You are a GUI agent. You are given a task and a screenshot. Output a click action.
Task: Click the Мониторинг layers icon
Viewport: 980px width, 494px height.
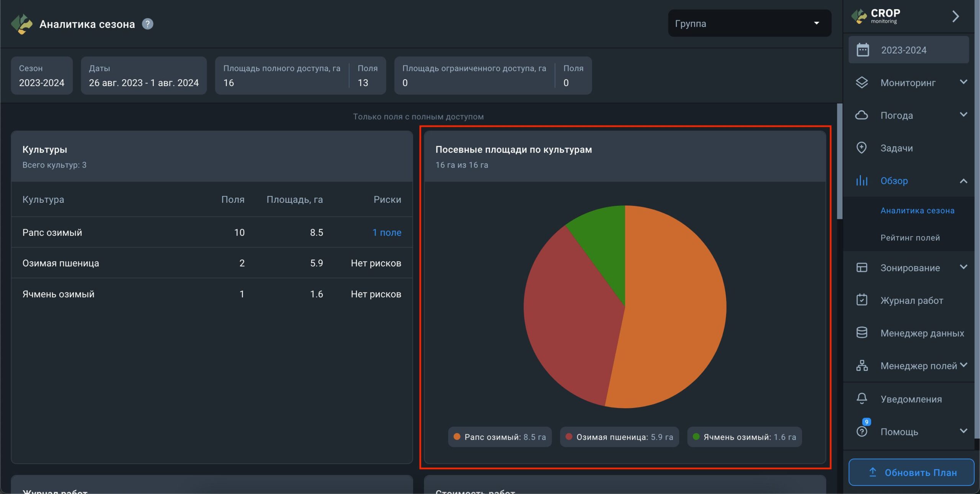click(x=861, y=83)
